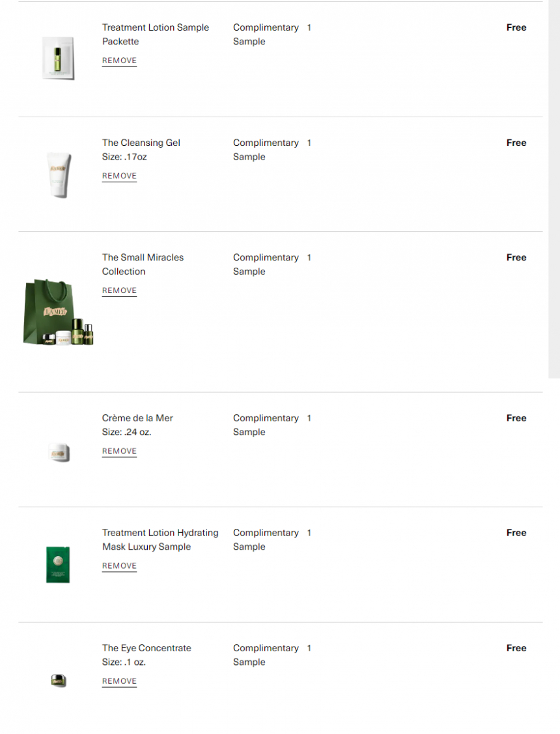View the green Hydrating Mask packet image
This screenshot has height=734, width=560.
(x=58, y=565)
